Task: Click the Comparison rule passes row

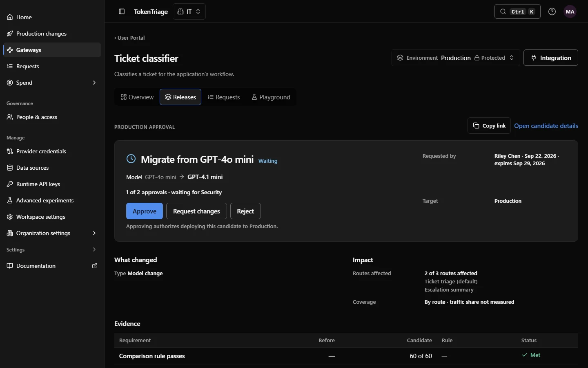Action: (x=346, y=356)
